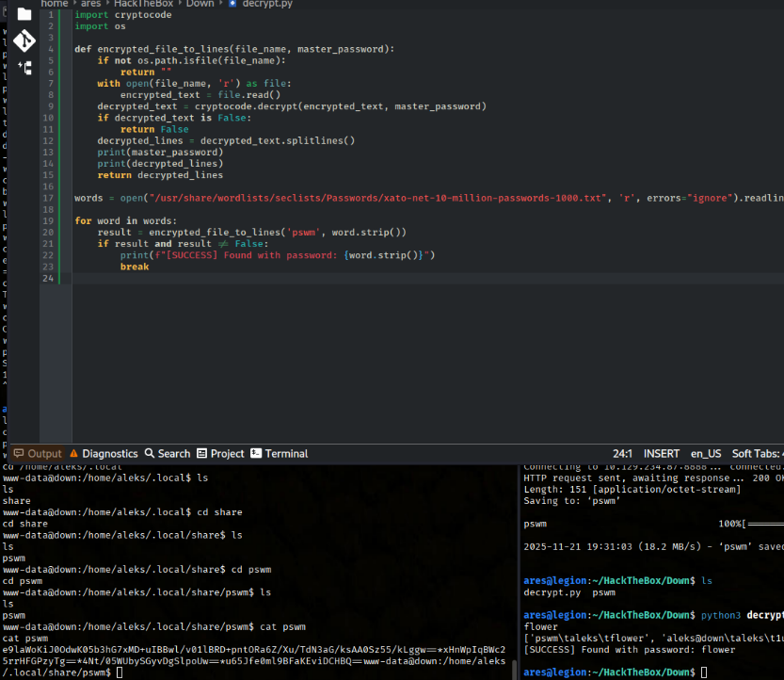Select 'HackTheBox' in the breadcrumb path
The image size is (784, 680).
[x=143, y=4]
